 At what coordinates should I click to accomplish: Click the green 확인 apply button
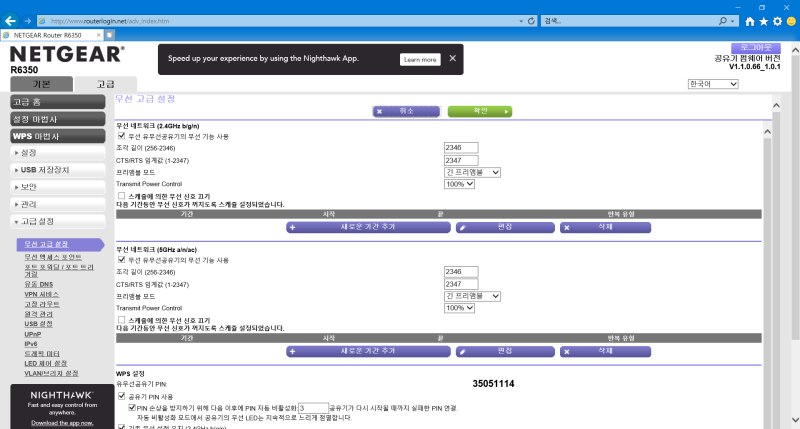480,111
